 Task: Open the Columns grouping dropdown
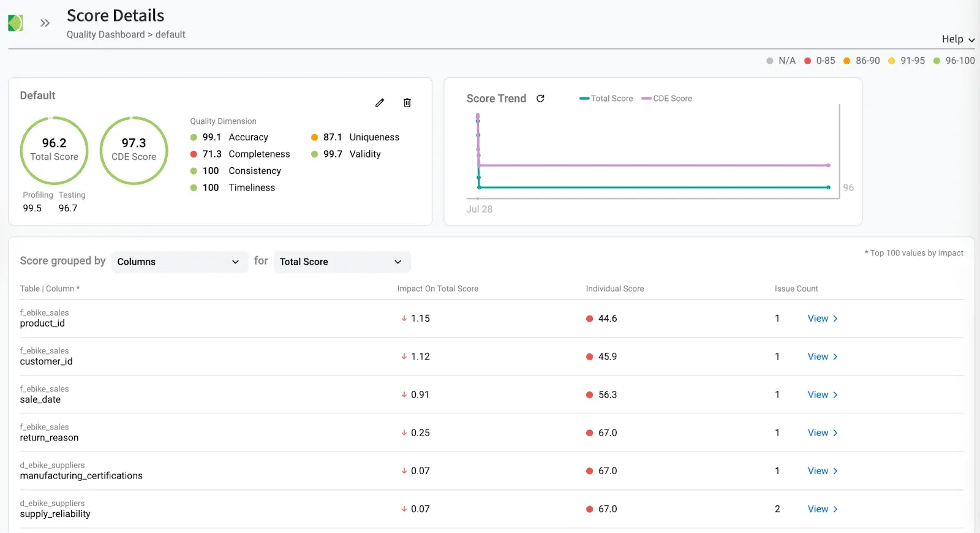tap(179, 262)
